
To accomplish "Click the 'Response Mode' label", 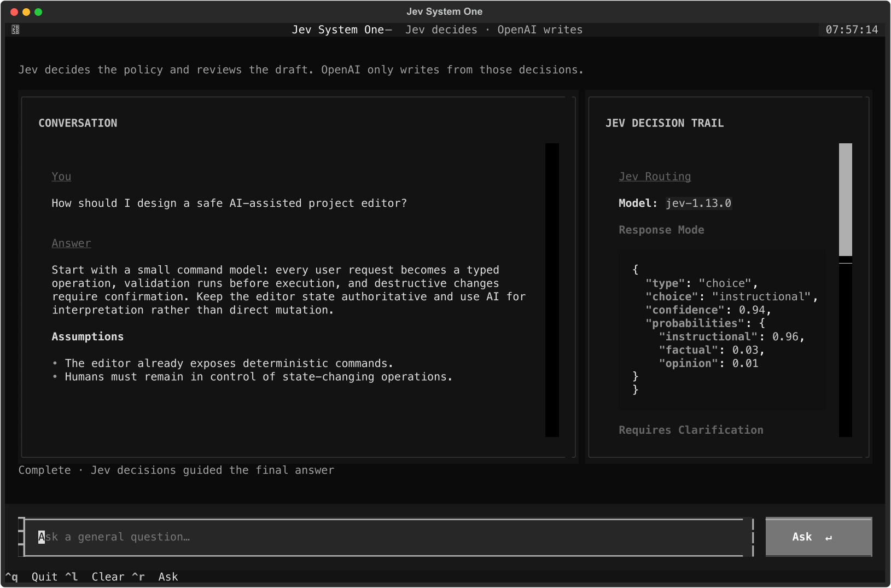I will tap(661, 230).
